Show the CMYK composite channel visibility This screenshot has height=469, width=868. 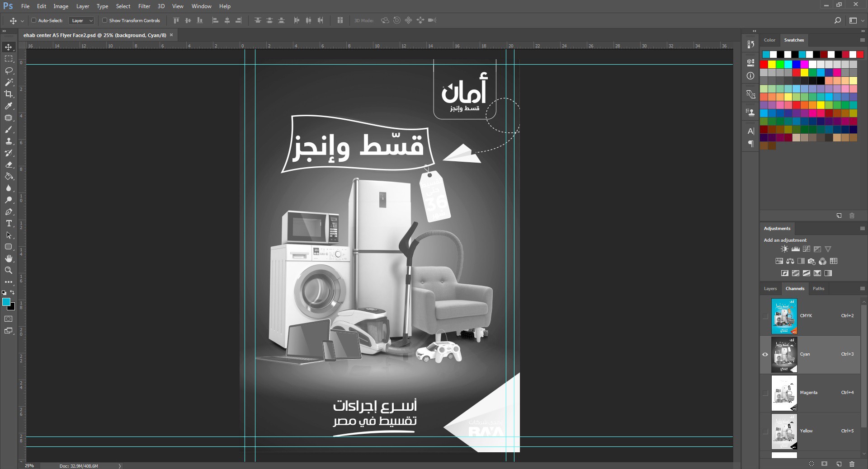pos(765,316)
